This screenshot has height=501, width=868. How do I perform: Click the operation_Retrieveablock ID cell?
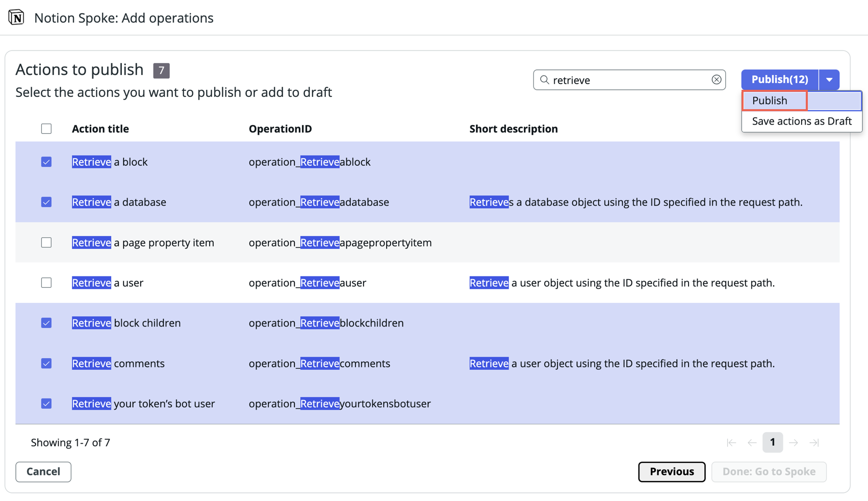click(310, 162)
